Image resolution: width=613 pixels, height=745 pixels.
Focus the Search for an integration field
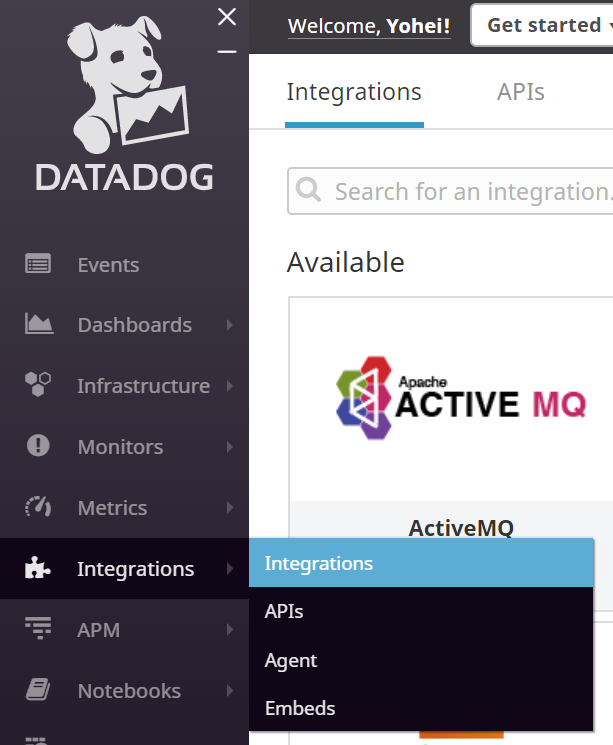pyautogui.click(x=470, y=191)
